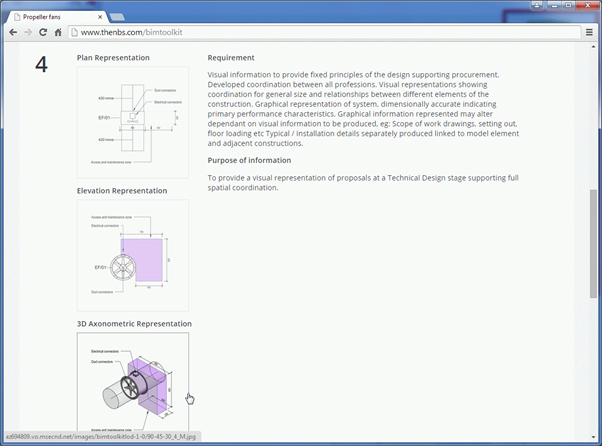602x446 pixels.
Task: Reload the page with the refresh icon
Action: pyautogui.click(x=43, y=32)
